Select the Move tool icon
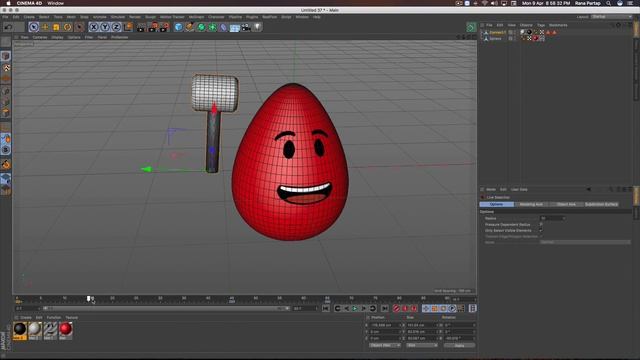The width and height of the screenshot is (640, 360). click(45, 27)
